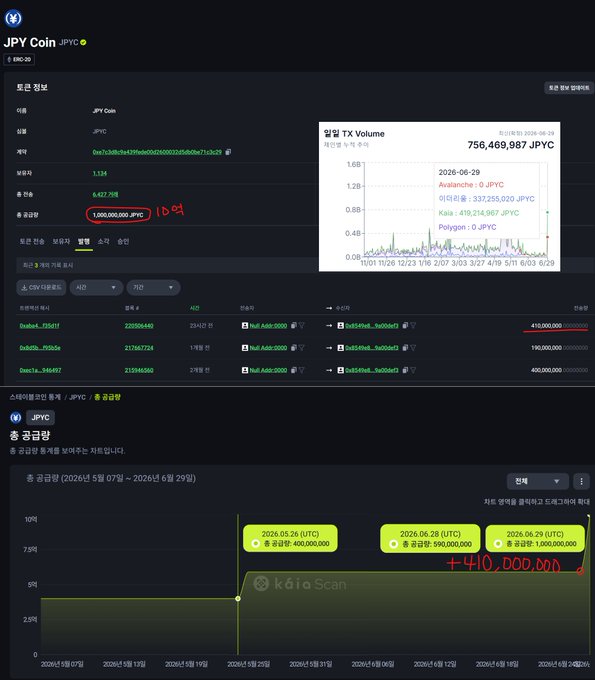Open the 시간 dropdown
595x680 pixels.
pyautogui.click(x=96, y=288)
